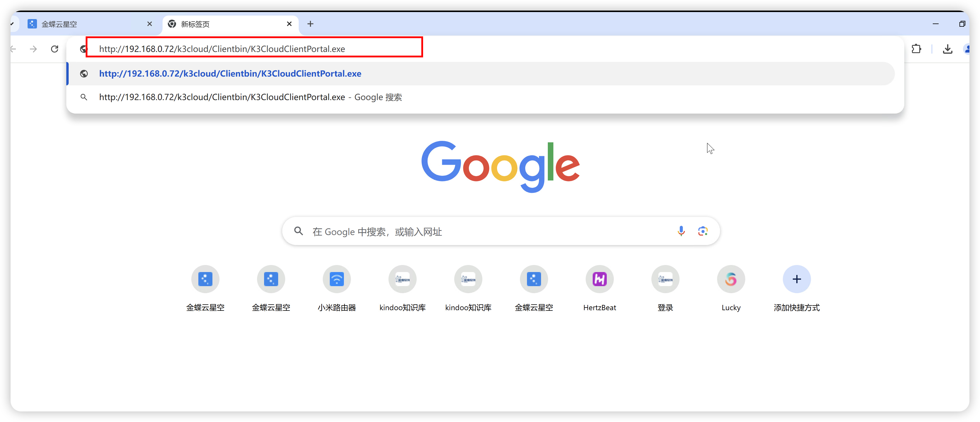Click the back navigation arrow

tap(13, 49)
